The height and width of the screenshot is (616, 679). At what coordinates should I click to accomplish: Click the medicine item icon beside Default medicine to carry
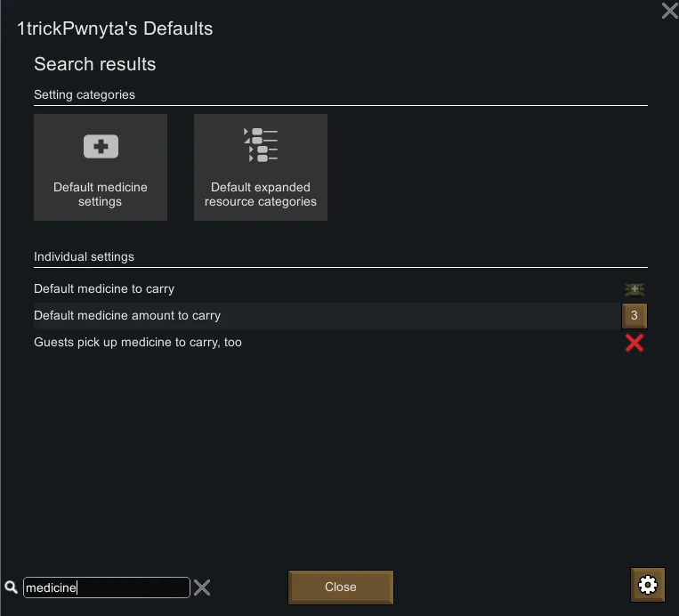click(x=634, y=289)
